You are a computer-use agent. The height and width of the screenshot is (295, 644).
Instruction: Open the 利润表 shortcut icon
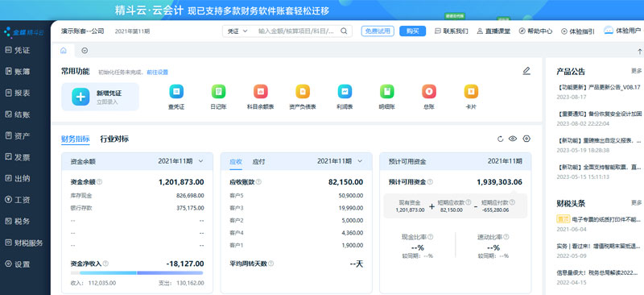click(x=345, y=91)
